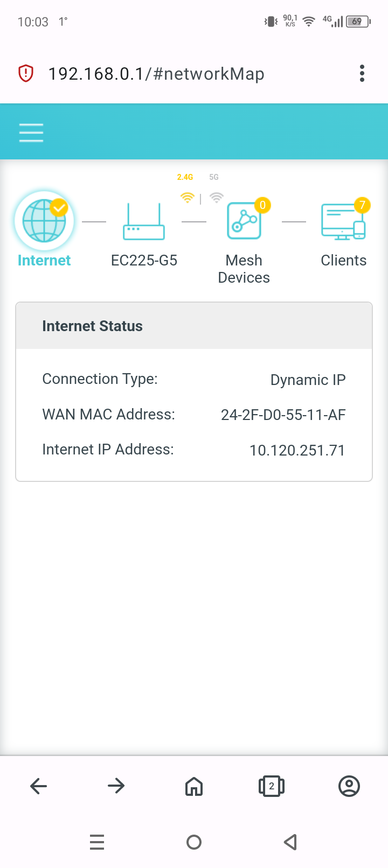Viewport: 388px width, 868px height.
Task: Select the EC225-G5 router icon
Action: tap(144, 221)
